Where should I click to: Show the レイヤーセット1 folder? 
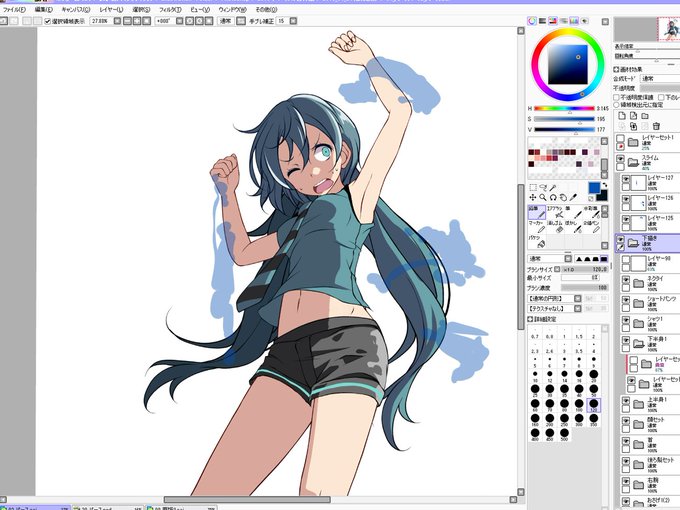(x=621, y=138)
